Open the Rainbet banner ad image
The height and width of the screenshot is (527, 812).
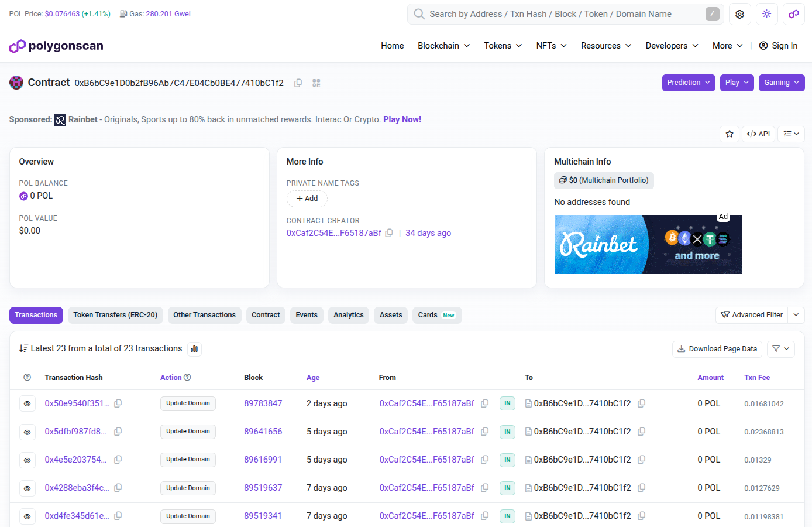[x=648, y=245]
